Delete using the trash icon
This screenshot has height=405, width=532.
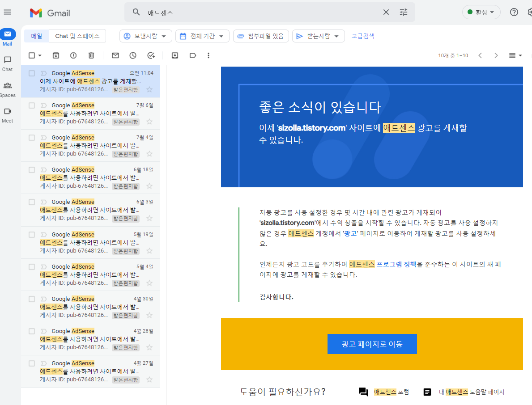(x=91, y=55)
